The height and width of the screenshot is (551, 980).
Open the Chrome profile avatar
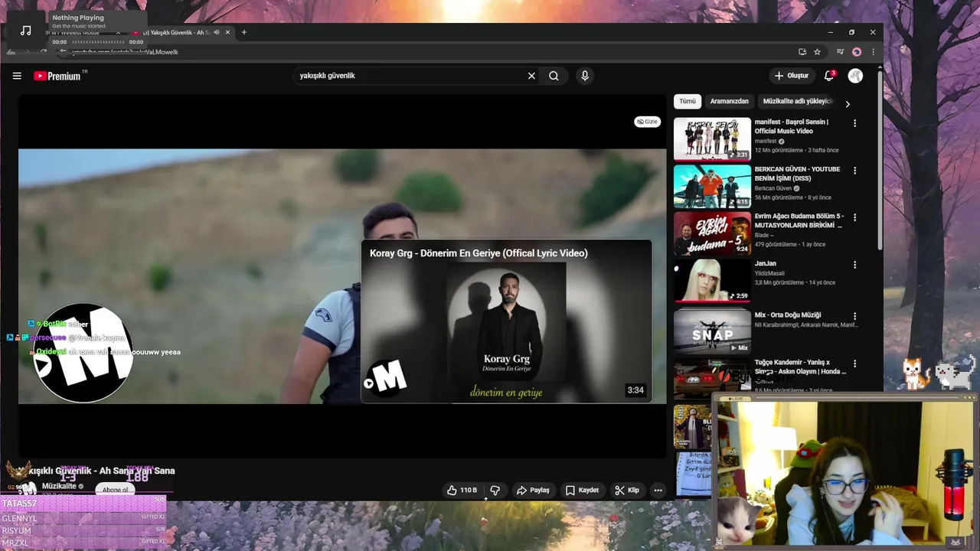coord(857,52)
